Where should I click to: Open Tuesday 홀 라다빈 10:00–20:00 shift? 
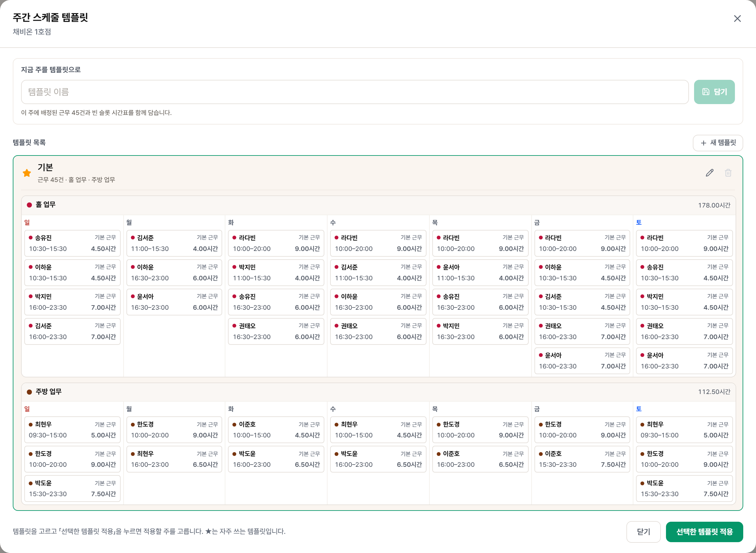pos(276,243)
